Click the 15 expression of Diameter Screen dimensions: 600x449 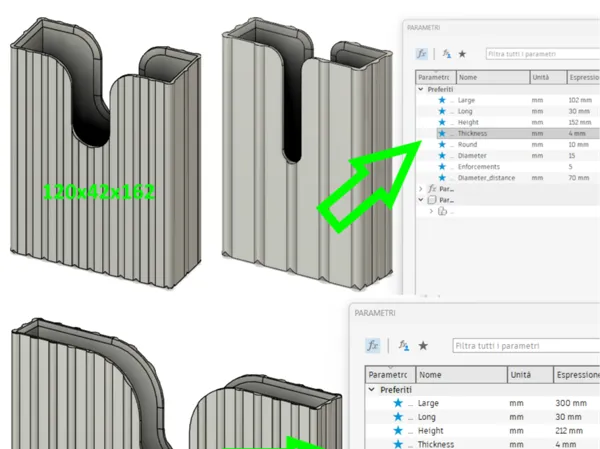[572, 155]
